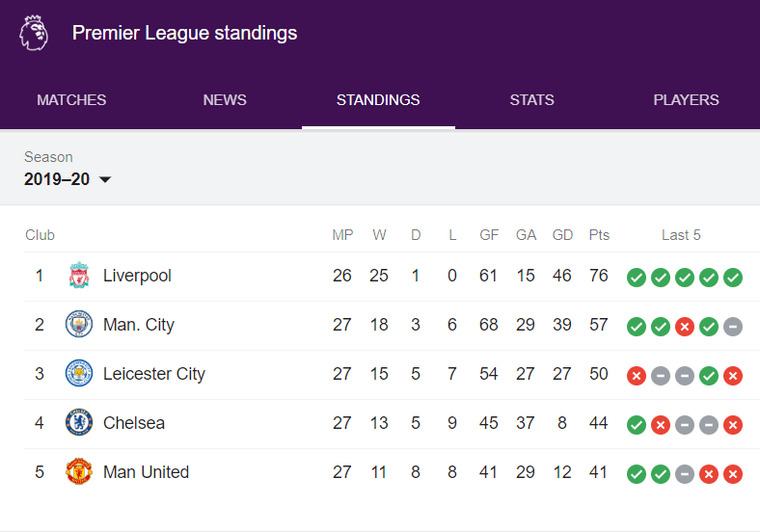Click the Last 5 column header
The width and height of the screenshot is (760, 532).
click(x=681, y=235)
